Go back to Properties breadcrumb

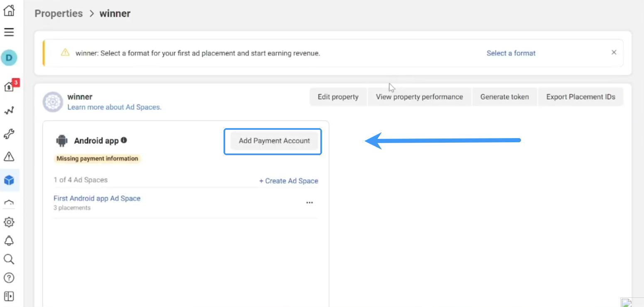point(59,13)
